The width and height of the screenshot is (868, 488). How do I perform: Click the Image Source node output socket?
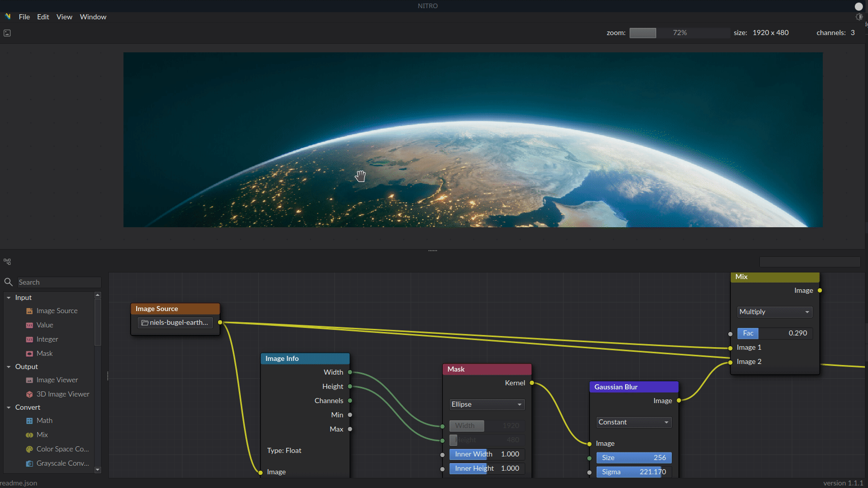(220, 322)
